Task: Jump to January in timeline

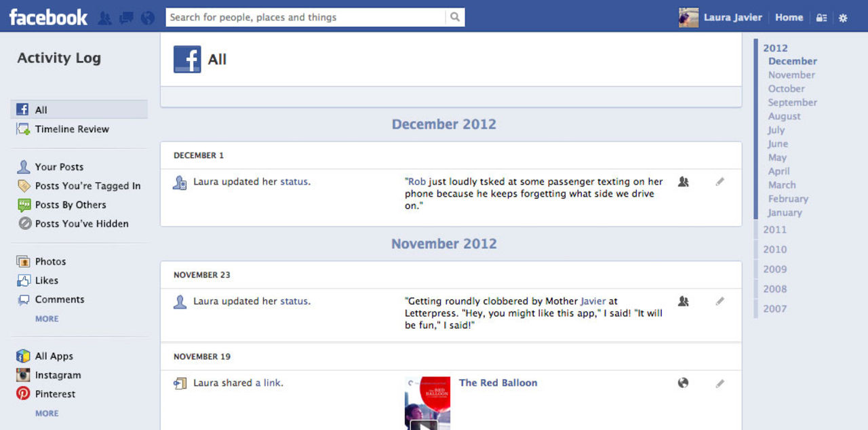Action: coord(785,213)
